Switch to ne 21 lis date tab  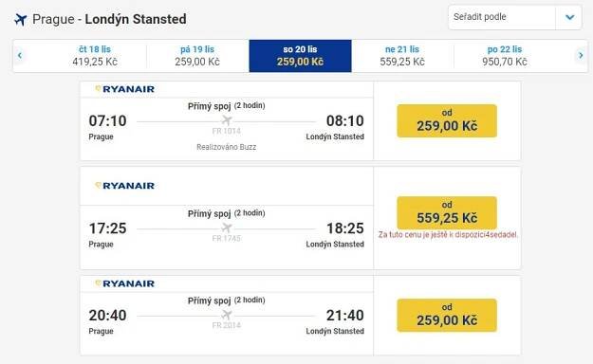click(x=402, y=56)
